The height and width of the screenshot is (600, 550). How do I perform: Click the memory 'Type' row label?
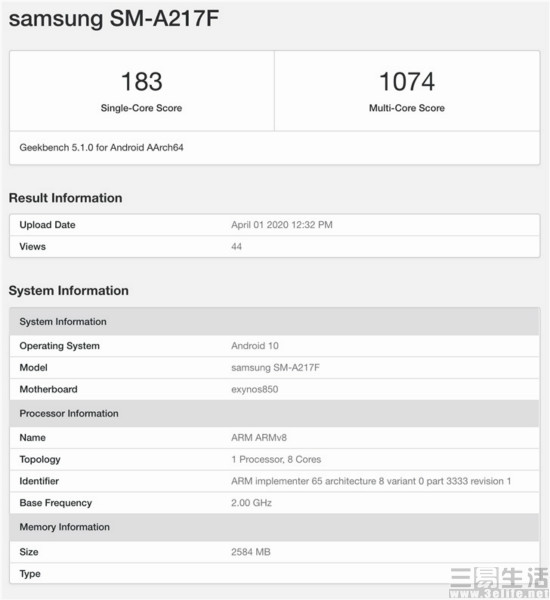click(x=30, y=574)
